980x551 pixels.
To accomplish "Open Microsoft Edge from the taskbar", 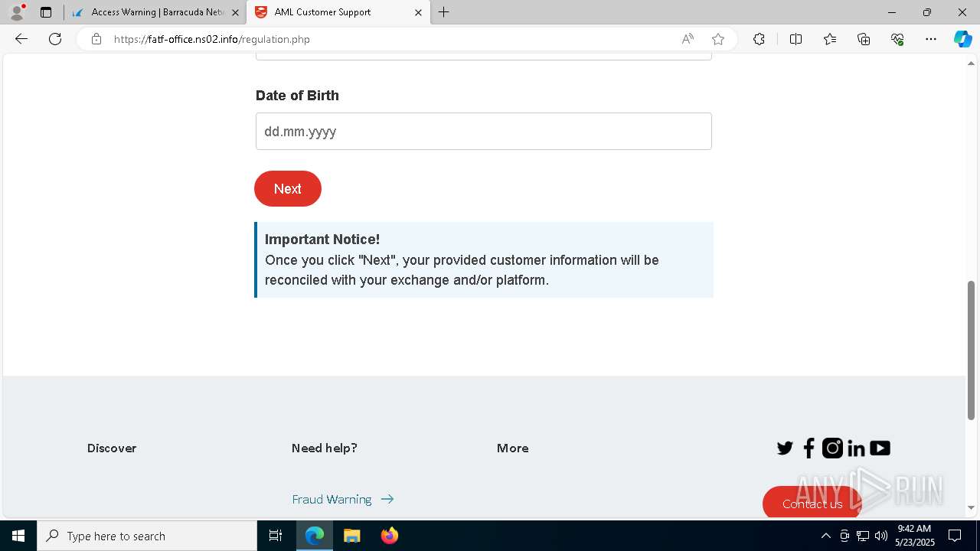I will point(315,536).
